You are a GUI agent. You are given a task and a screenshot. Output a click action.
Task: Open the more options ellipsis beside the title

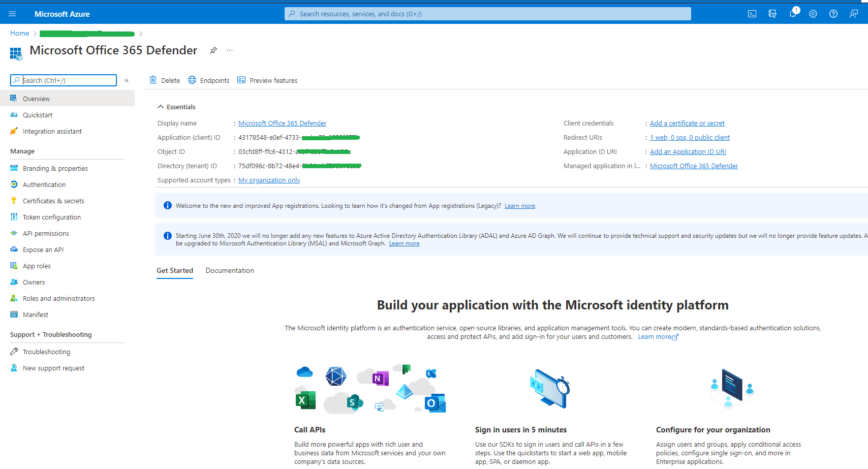click(230, 50)
